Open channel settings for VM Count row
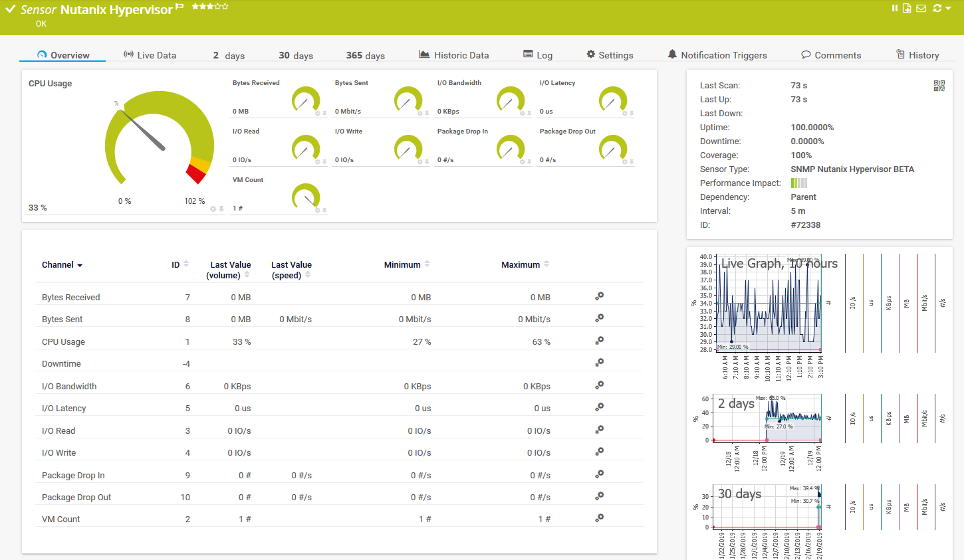This screenshot has height=560, width=964. click(599, 518)
